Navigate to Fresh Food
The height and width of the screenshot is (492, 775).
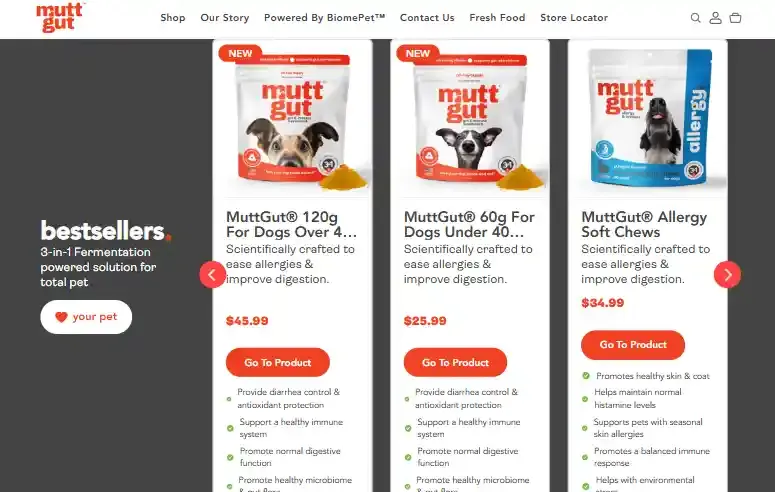[x=497, y=18]
